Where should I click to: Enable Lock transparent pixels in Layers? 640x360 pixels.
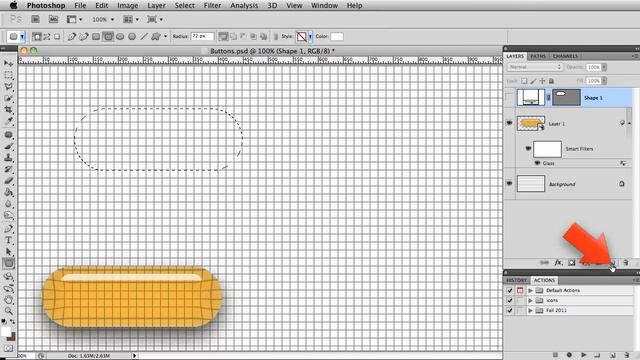click(524, 81)
